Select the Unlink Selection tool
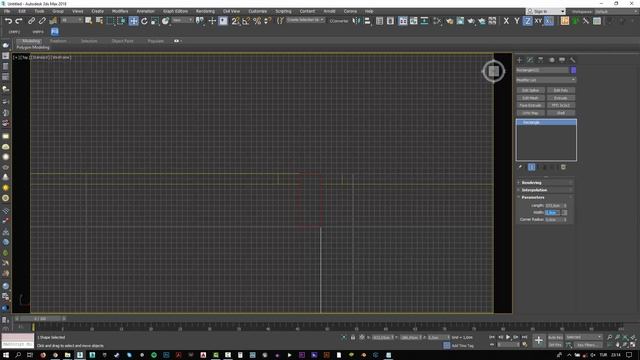The width and height of the screenshot is (640, 360). point(42,21)
